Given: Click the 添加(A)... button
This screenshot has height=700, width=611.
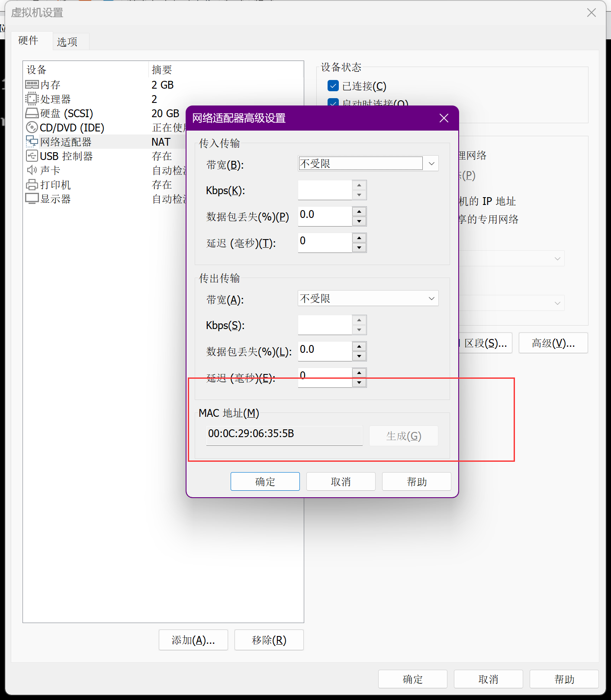Looking at the screenshot, I should coord(193,640).
